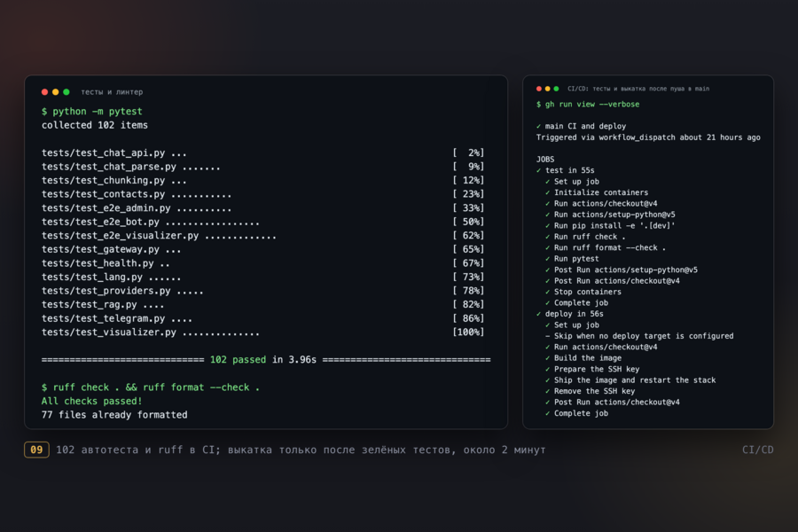Click "77 files already formatted" line
The height and width of the screenshot is (532, 798).
pos(114,415)
